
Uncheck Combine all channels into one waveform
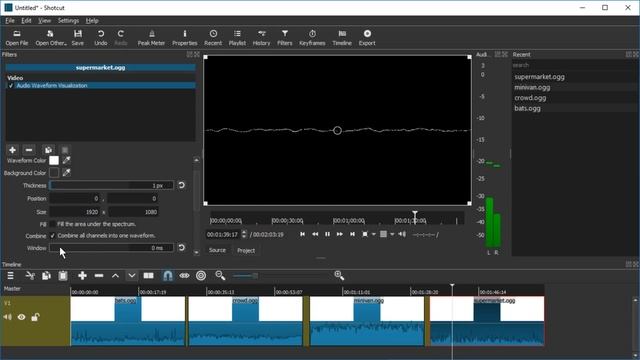pyautogui.click(x=52, y=236)
